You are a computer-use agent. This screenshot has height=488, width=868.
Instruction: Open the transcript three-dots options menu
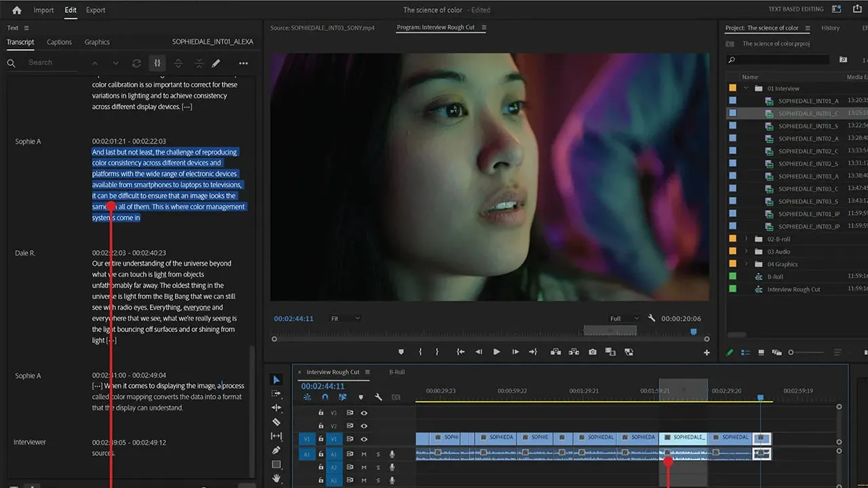[x=243, y=63]
